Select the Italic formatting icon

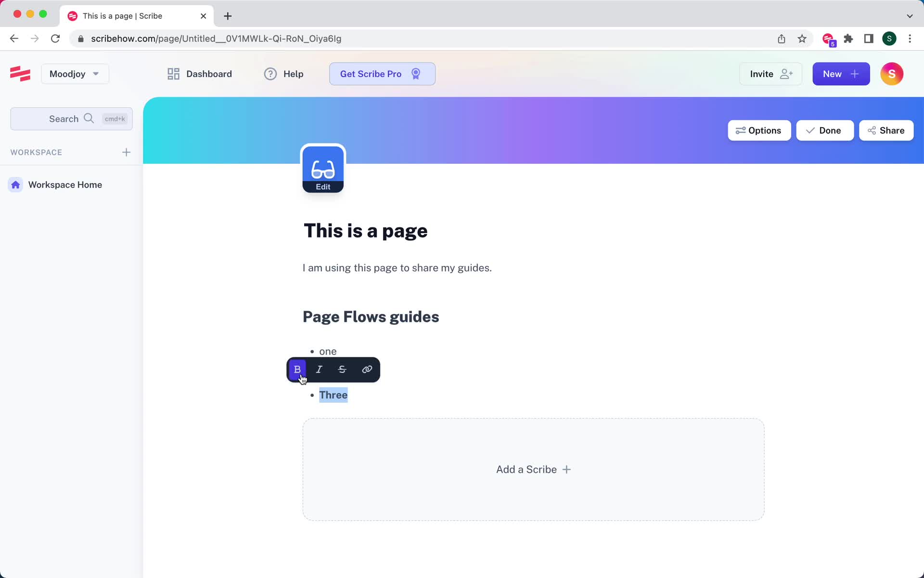click(319, 369)
